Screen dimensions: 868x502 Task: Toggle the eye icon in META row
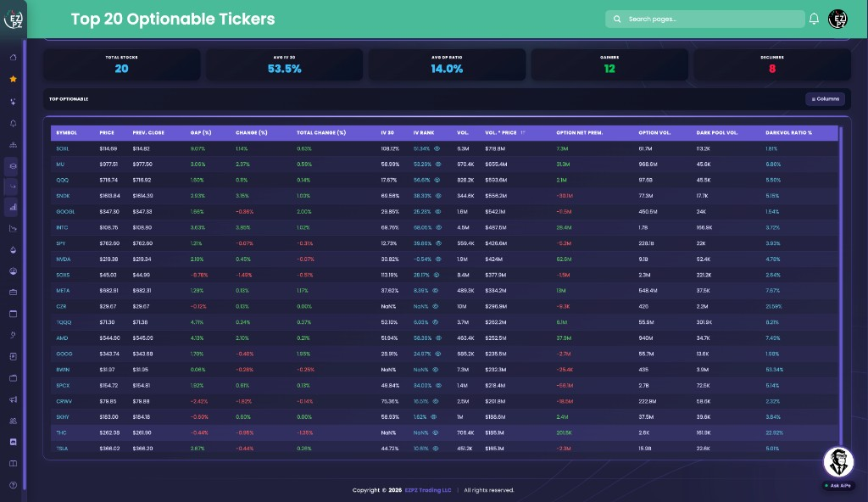tap(435, 290)
